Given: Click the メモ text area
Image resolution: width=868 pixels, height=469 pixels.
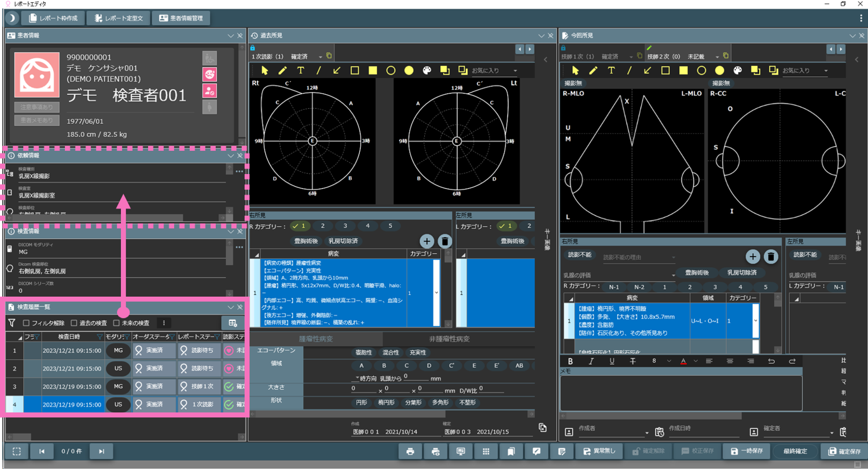Looking at the screenshot, I should pos(681,393).
